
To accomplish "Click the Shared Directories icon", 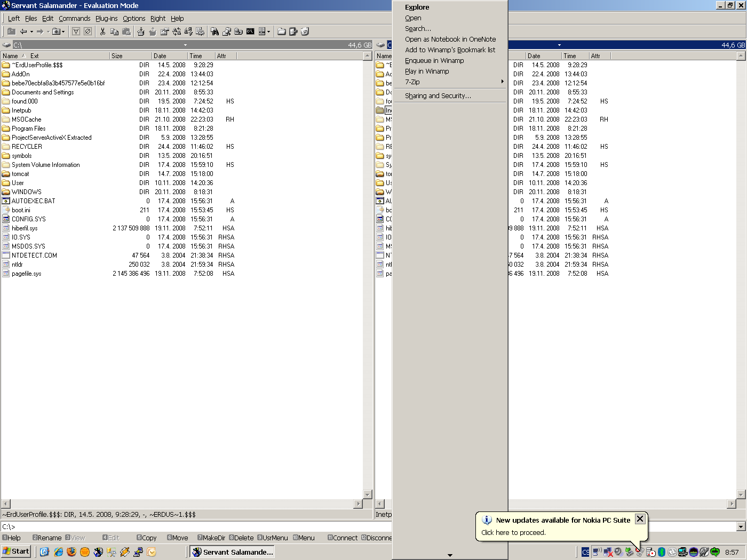I will (239, 31).
